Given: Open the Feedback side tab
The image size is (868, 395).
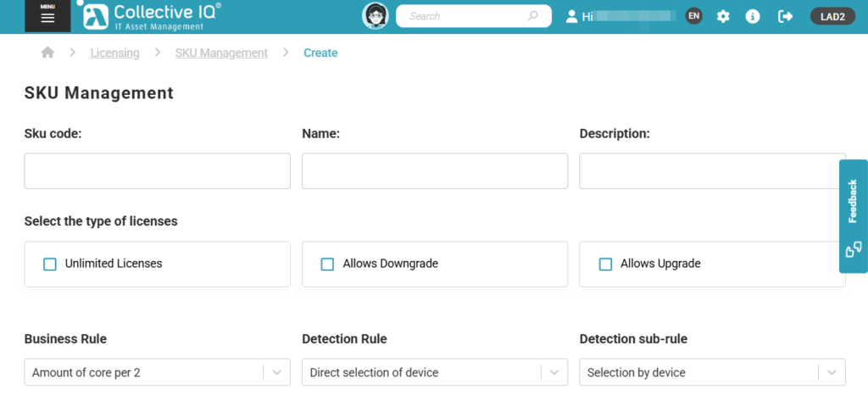Looking at the screenshot, I should click(853, 216).
